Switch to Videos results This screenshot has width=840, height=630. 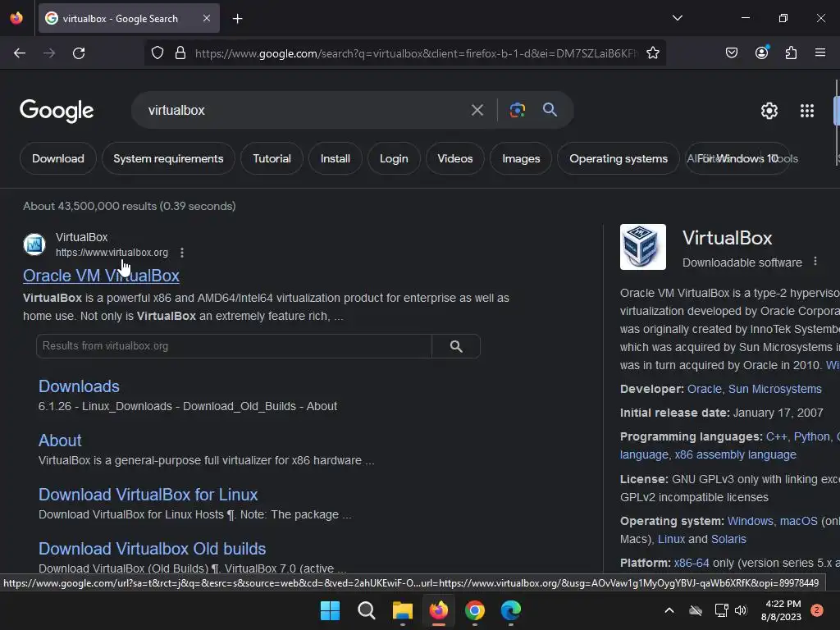(454, 158)
